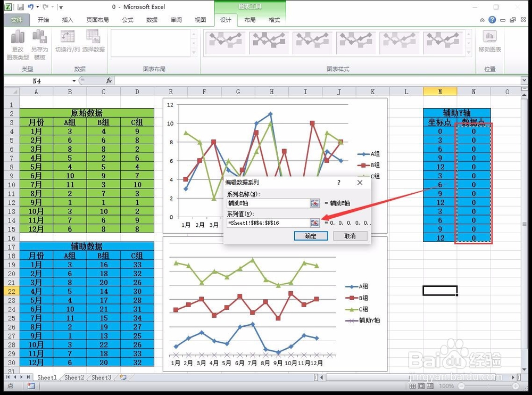Select column M header

[x=440, y=92]
